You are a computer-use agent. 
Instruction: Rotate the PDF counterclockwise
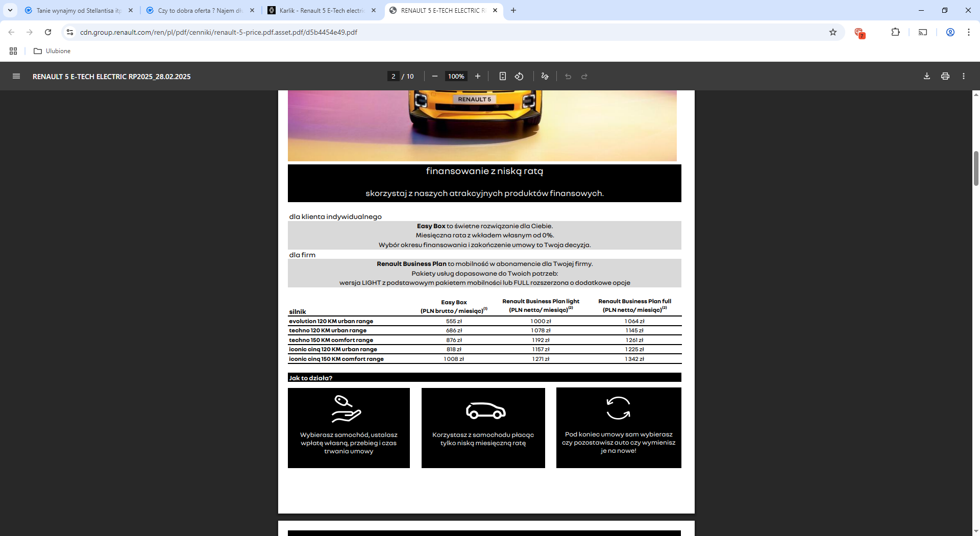click(519, 76)
